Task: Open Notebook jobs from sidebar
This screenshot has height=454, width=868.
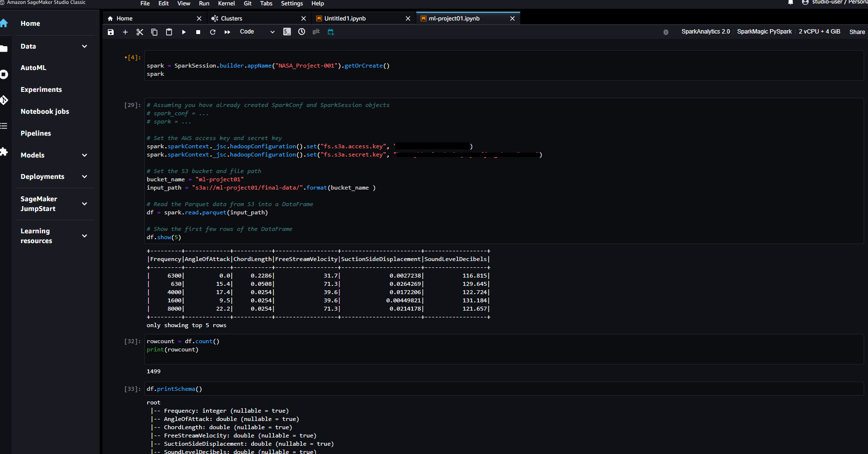Action: click(45, 111)
